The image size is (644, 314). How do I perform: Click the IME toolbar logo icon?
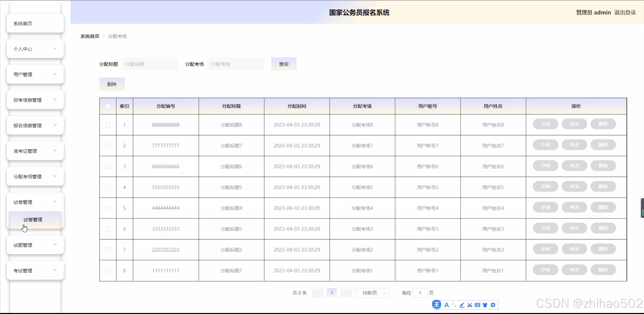[x=437, y=305]
